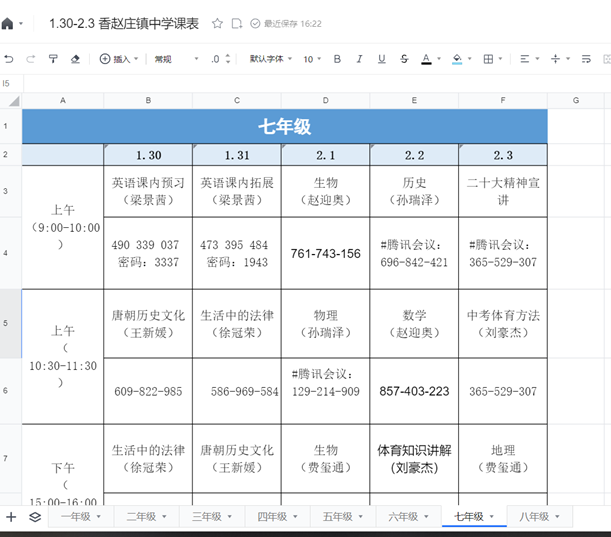This screenshot has height=537, width=611.
Task: Click the home icon in the title bar
Action: pyautogui.click(x=8, y=23)
